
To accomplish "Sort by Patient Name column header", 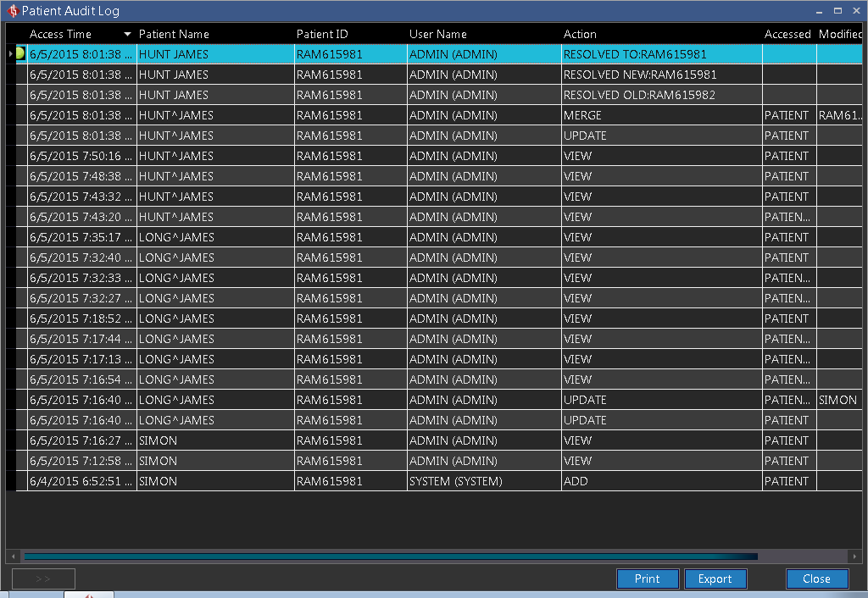I will pyautogui.click(x=174, y=35).
